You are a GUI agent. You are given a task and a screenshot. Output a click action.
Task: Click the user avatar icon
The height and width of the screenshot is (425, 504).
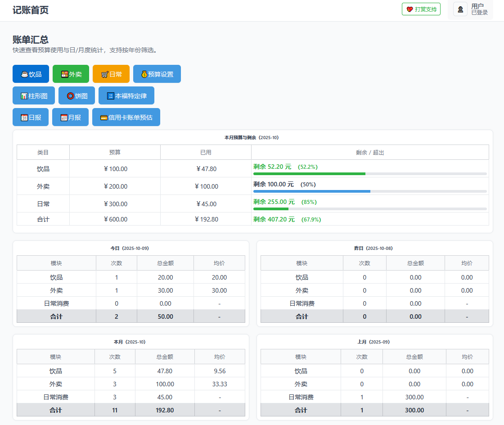tap(460, 9)
